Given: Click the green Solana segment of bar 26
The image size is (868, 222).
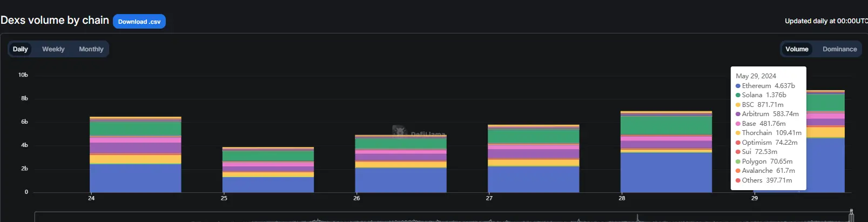Looking at the screenshot, I should (x=401, y=144).
